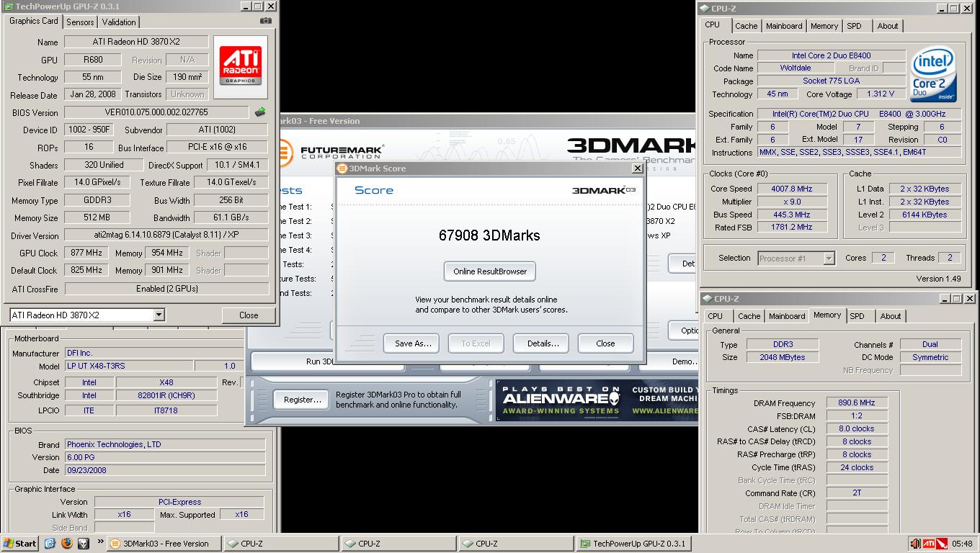Click the BIOS Version field 'VER010.075.000.002.027765'
980x553 pixels.
[156, 112]
